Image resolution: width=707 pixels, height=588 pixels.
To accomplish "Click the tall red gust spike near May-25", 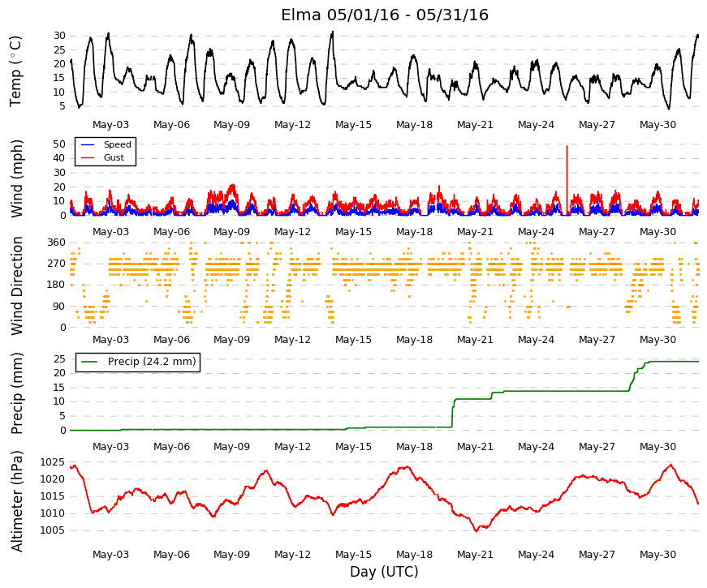I will pyautogui.click(x=567, y=180).
